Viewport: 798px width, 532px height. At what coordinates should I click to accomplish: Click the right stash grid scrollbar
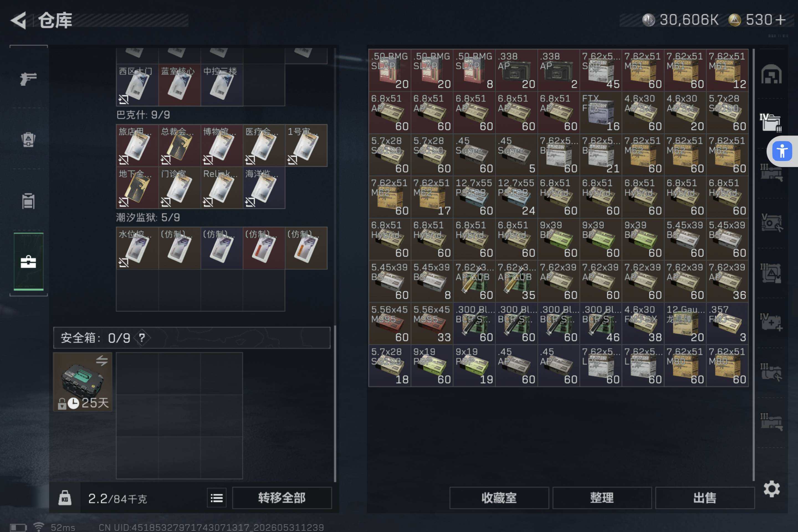click(754, 265)
